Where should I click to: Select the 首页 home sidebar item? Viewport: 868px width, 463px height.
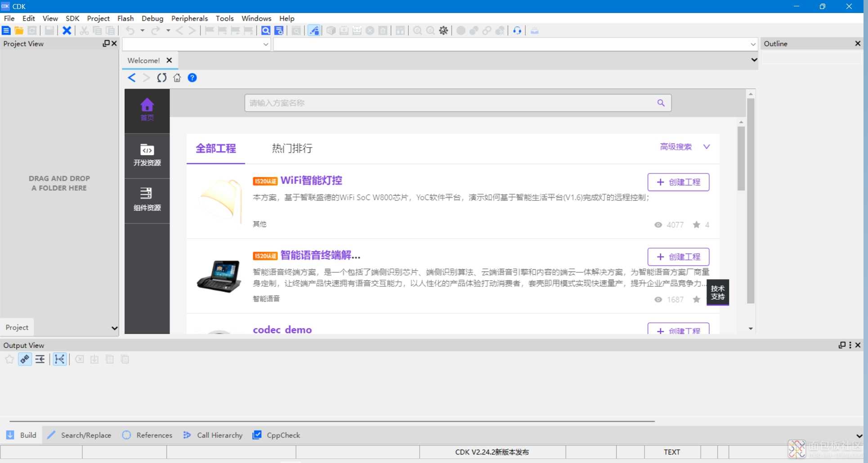click(x=147, y=111)
